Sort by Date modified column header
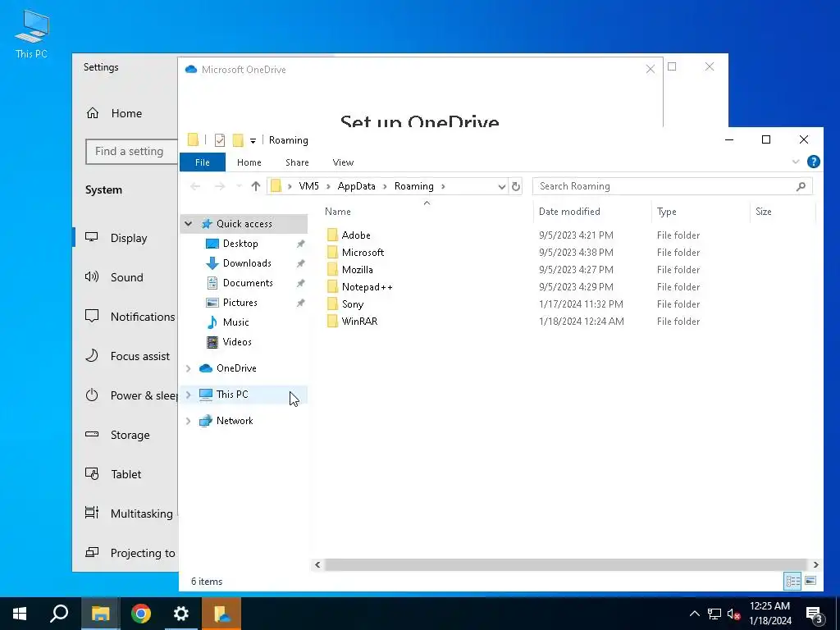Screen dimensions: 840x630 [x=569, y=212]
